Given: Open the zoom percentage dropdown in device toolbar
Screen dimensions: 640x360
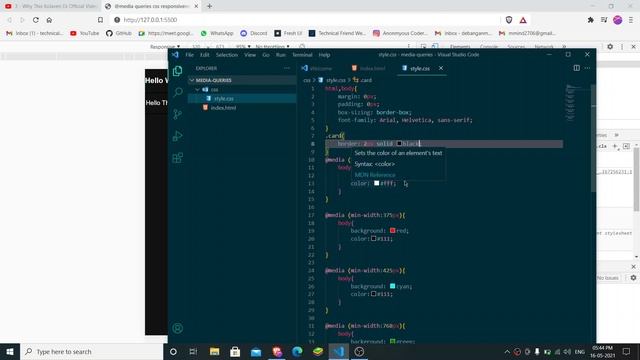Looking at the screenshot, I should click(x=243, y=47).
